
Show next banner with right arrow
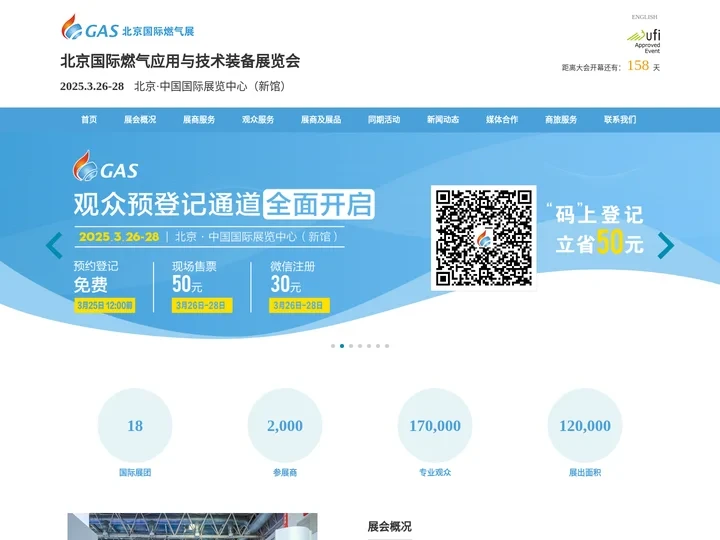tap(666, 245)
